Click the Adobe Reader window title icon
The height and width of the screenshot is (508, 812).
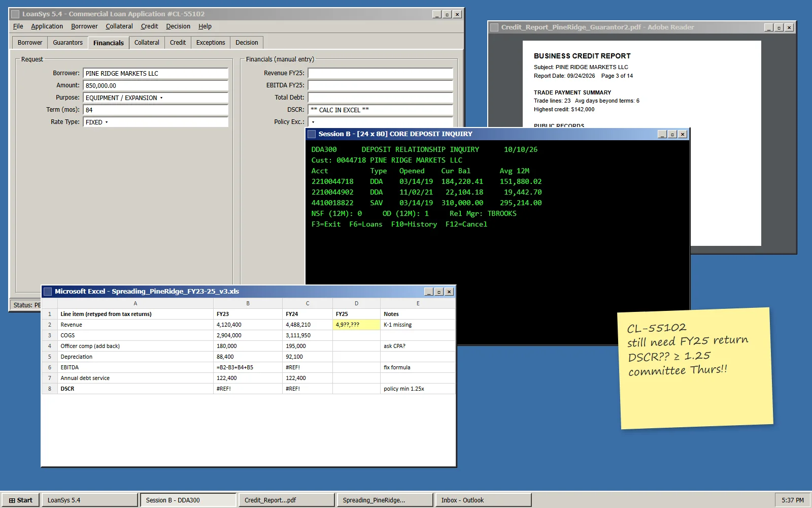point(494,27)
